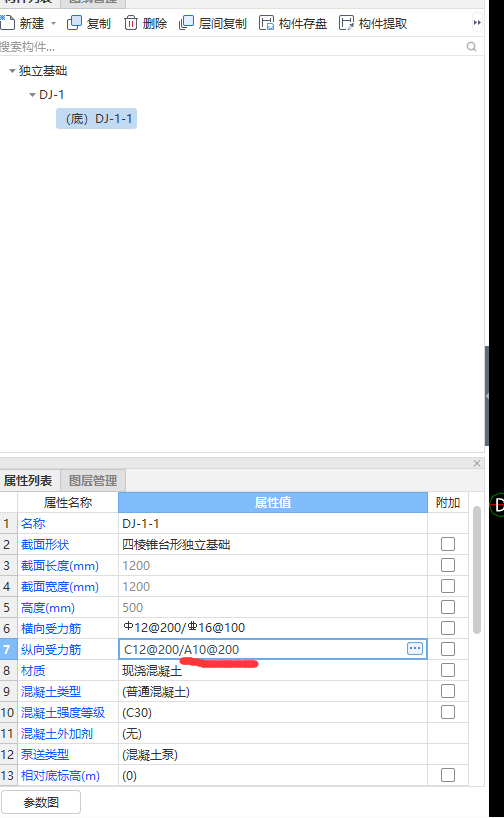Collapse the 独立基础 tree node
The height and width of the screenshot is (818, 504).
click(x=12, y=70)
